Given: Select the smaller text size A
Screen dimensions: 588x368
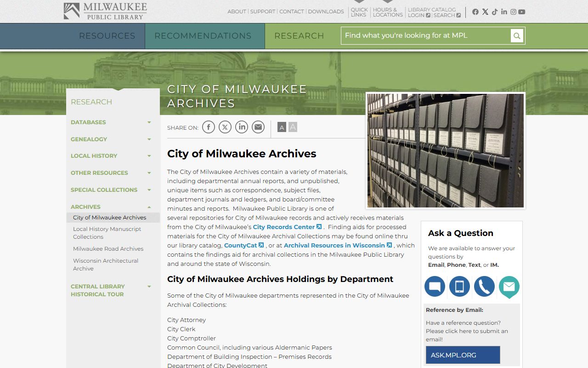Looking at the screenshot, I should tap(282, 127).
